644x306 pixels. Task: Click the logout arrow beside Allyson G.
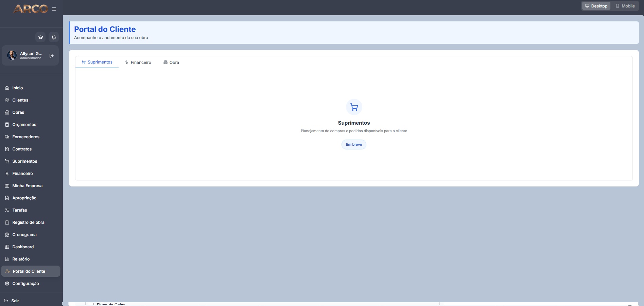[x=52, y=56]
